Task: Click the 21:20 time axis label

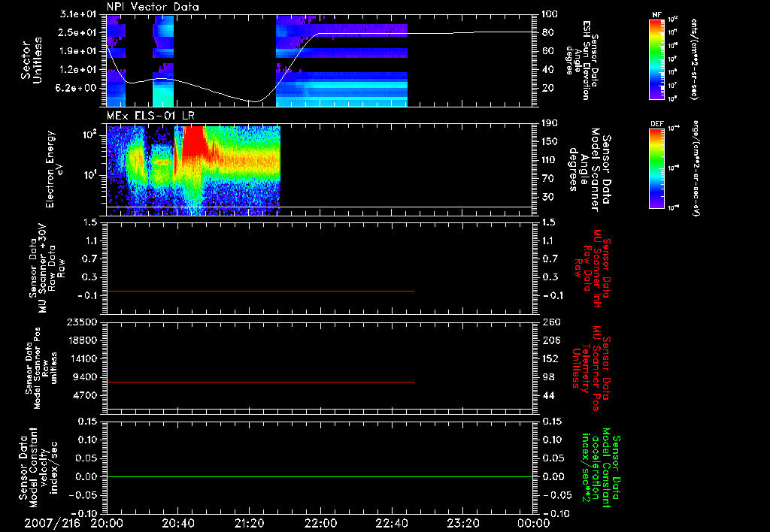Action: coord(250,524)
